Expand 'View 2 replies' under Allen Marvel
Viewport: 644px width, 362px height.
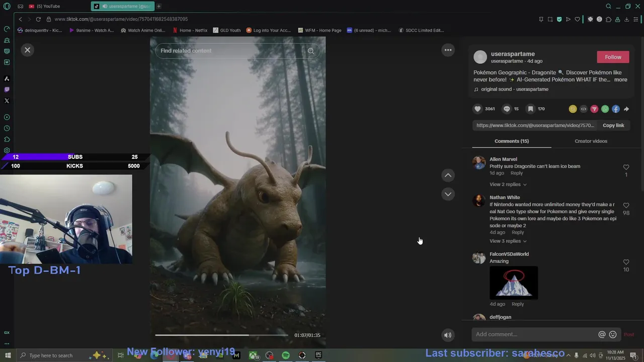[x=508, y=185]
